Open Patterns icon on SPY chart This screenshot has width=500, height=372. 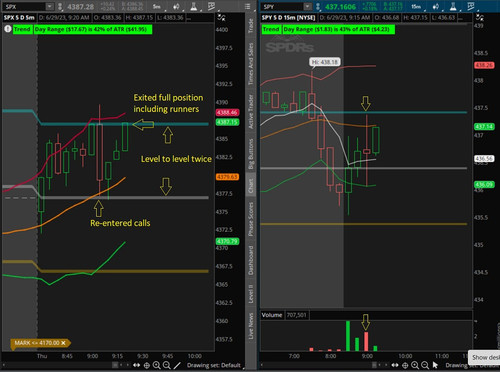(471, 6)
